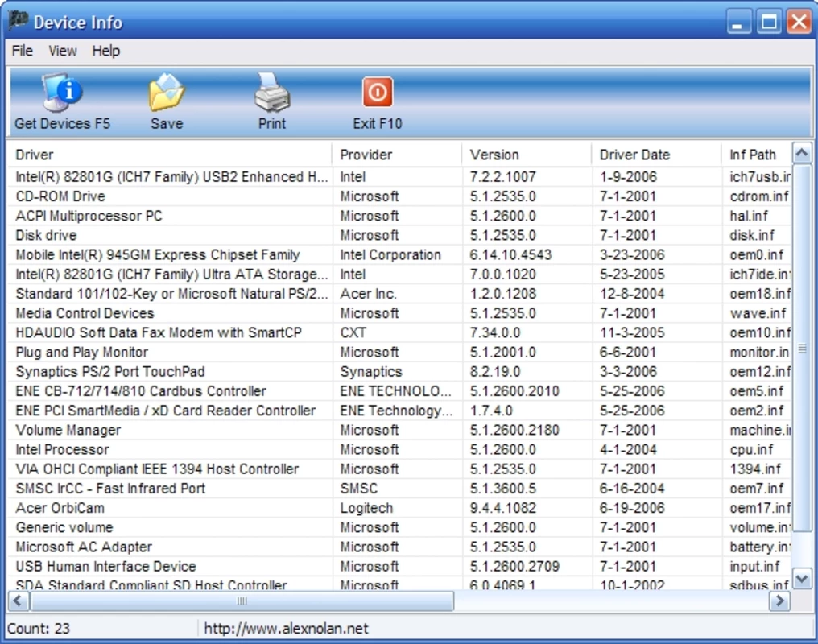
Task: Select VIA OHCI Compliant IEEE 1394 Host Controller
Action: tap(399, 469)
